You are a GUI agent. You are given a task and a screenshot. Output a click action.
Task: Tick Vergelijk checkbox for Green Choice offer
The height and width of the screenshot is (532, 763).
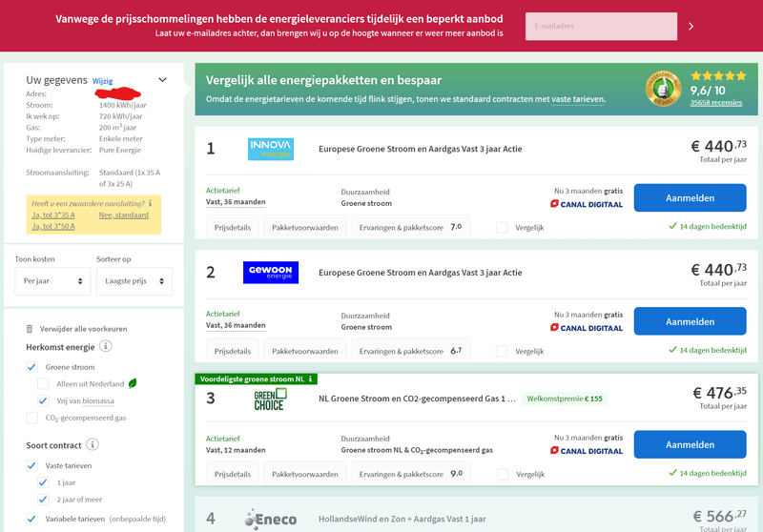coord(503,474)
